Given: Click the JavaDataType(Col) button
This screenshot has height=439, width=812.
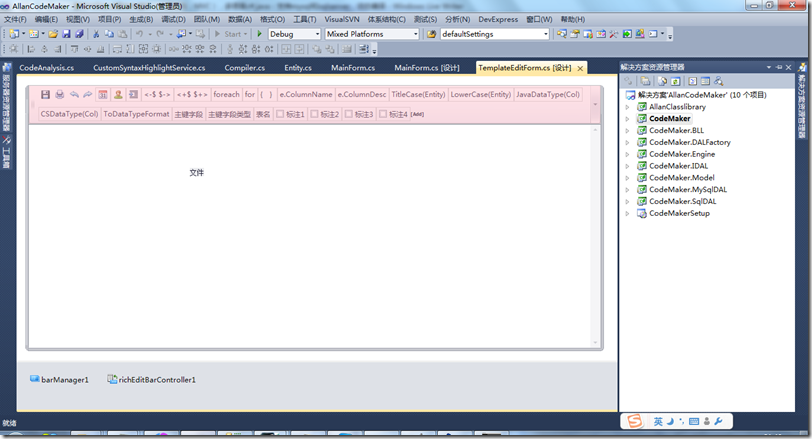Looking at the screenshot, I should click(548, 94).
